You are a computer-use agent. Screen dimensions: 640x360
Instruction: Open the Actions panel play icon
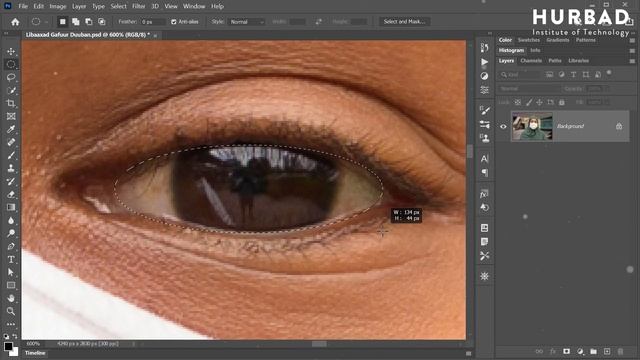click(x=484, y=62)
